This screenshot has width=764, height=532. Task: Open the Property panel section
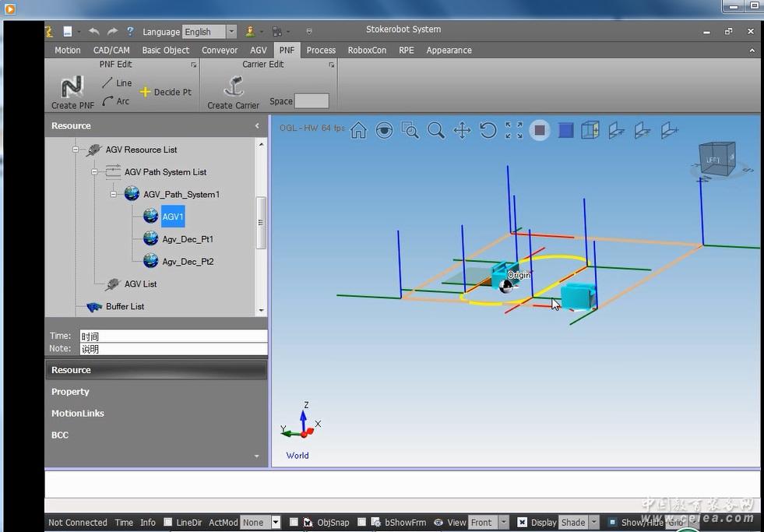pyautogui.click(x=70, y=392)
